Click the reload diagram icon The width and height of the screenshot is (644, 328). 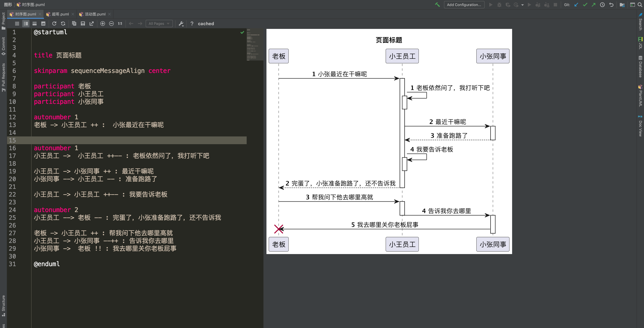click(x=54, y=24)
